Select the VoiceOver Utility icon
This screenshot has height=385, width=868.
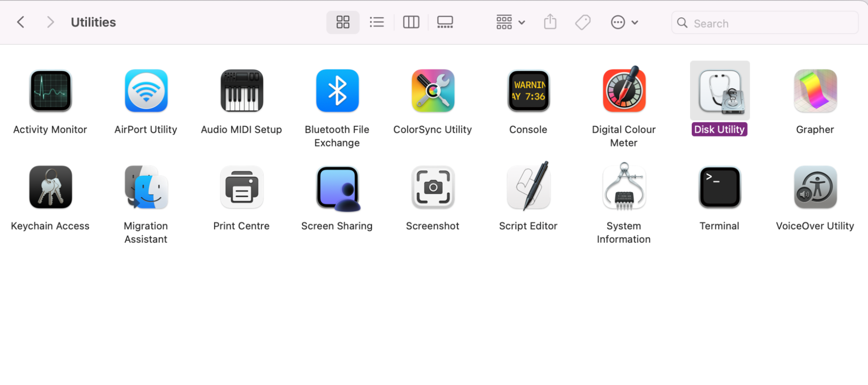click(x=815, y=187)
